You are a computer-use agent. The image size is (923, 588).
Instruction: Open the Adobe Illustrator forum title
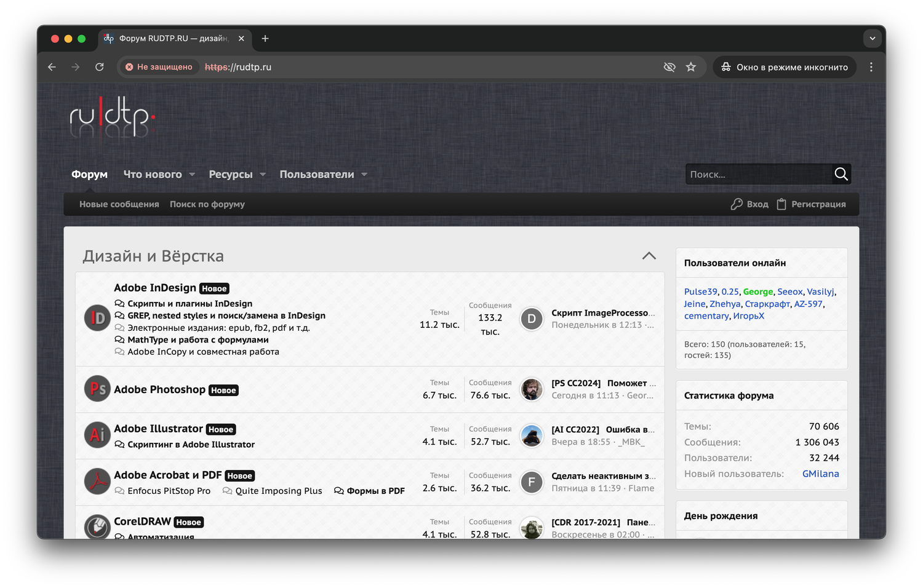[158, 429]
